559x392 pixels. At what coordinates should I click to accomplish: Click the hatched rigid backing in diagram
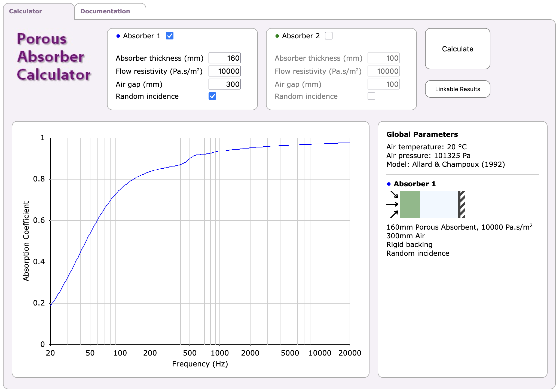(x=462, y=204)
